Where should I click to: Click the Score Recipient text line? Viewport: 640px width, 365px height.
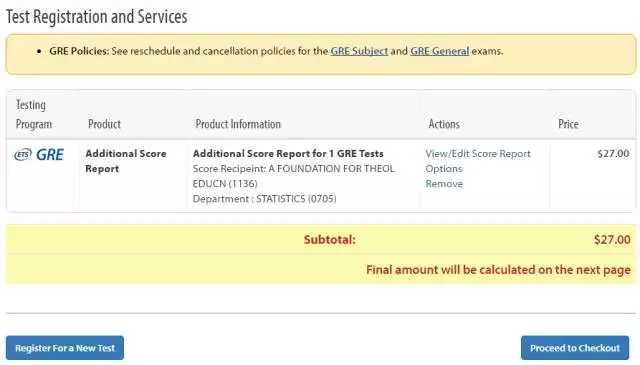pyautogui.click(x=293, y=176)
